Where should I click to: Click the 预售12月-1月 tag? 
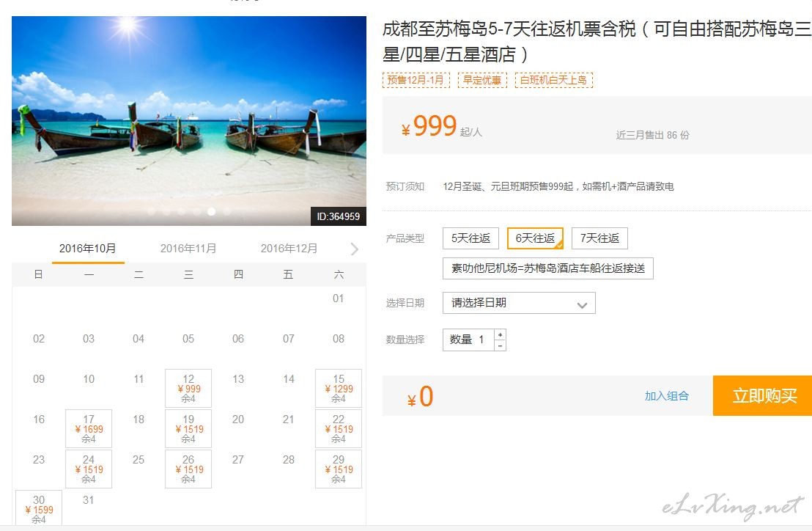416,80
